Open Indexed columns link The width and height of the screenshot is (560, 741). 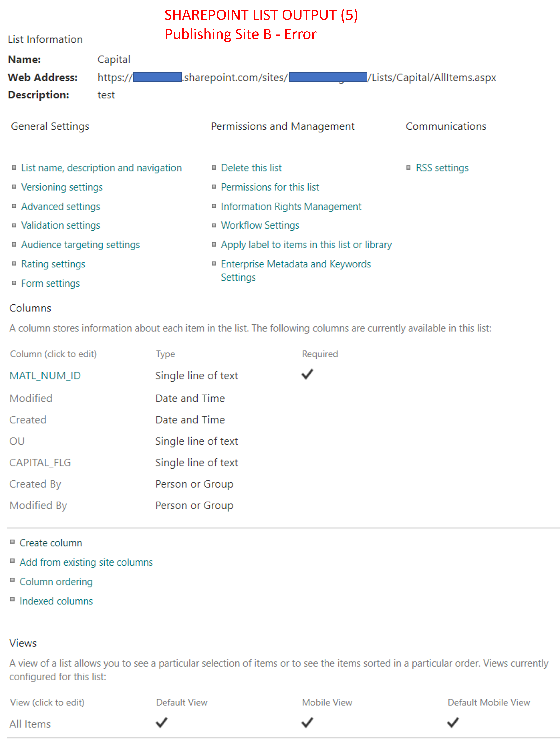(x=56, y=601)
